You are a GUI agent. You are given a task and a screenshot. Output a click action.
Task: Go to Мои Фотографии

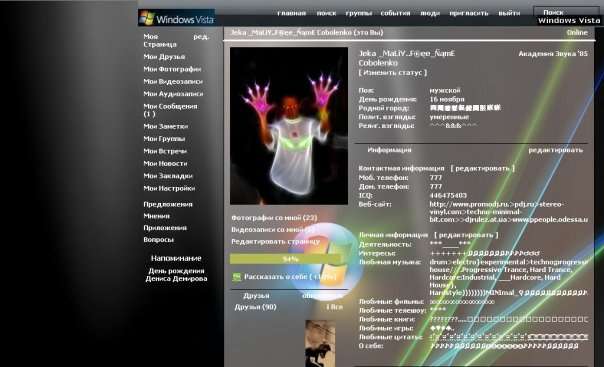(172, 69)
